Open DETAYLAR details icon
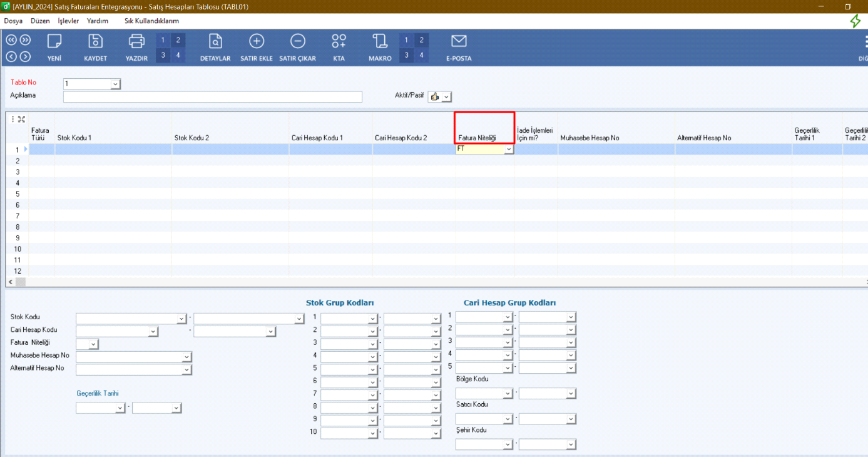Screen dimensions: 868x457 point(215,42)
